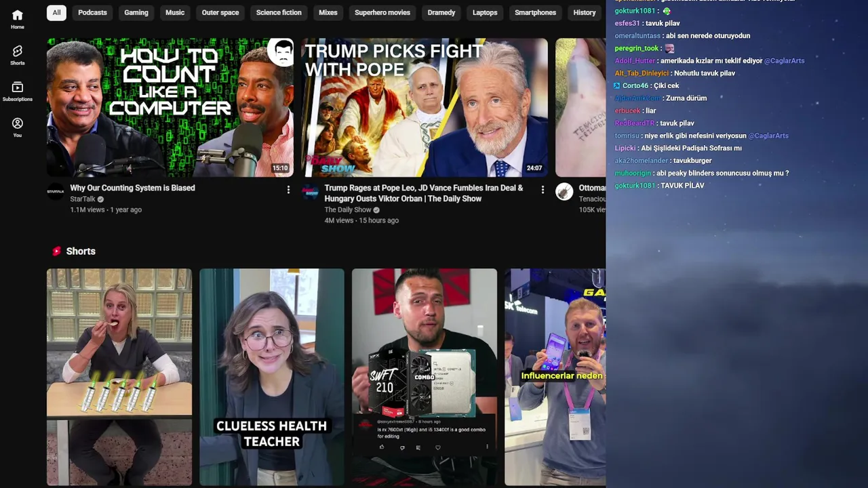Image resolution: width=868 pixels, height=488 pixels.
Task: Click chat username tomrisu
Action: coord(627,136)
